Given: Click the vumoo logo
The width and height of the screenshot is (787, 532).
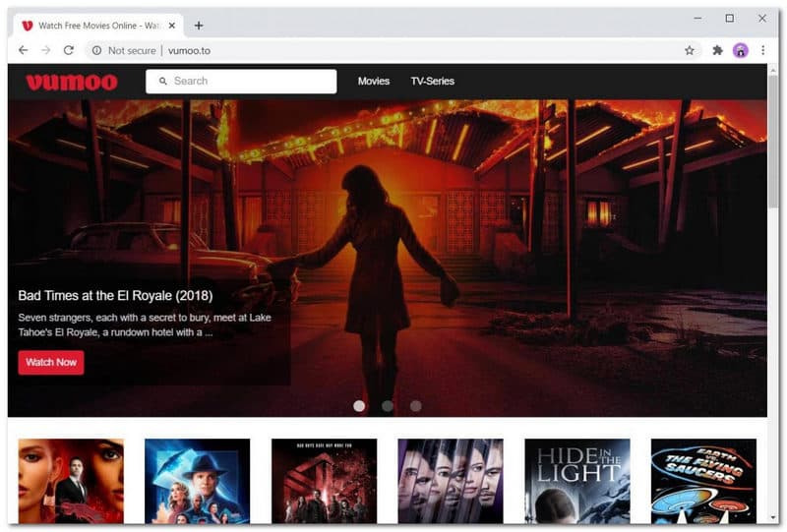Looking at the screenshot, I should pos(72,82).
